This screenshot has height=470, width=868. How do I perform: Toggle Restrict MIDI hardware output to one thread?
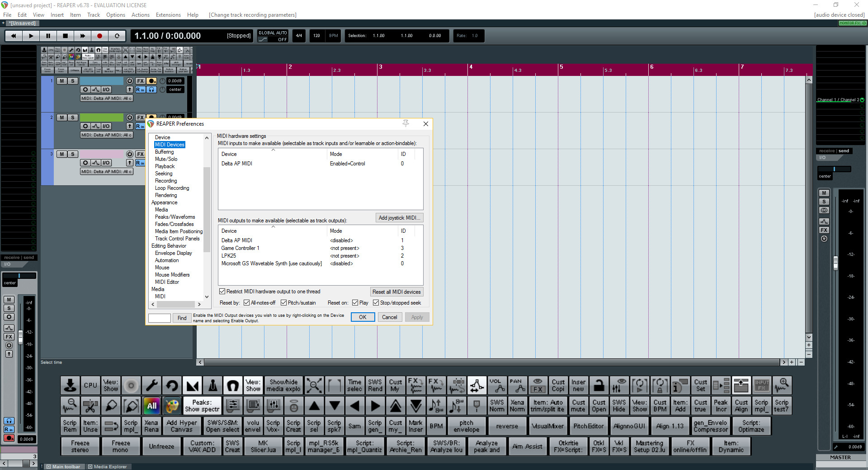click(222, 291)
